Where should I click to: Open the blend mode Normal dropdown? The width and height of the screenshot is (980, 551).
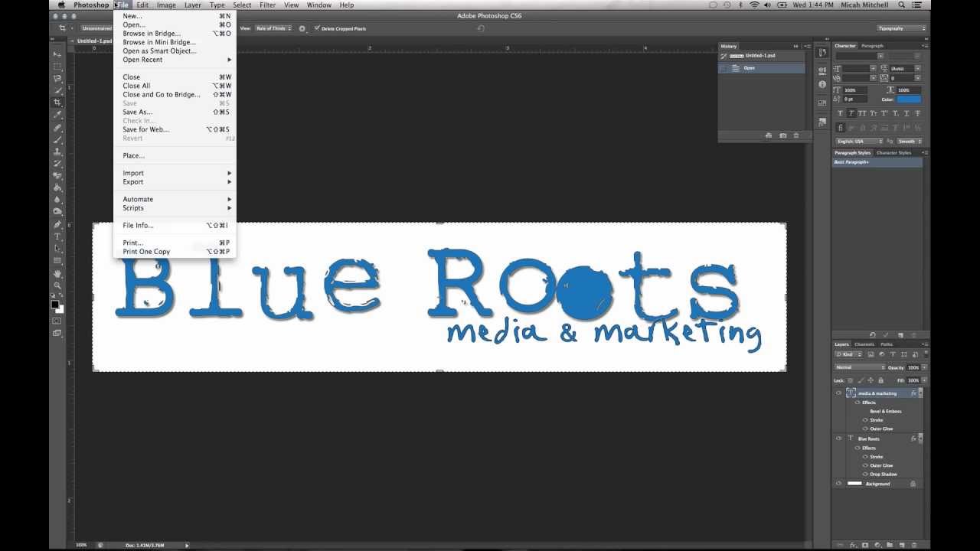point(860,367)
